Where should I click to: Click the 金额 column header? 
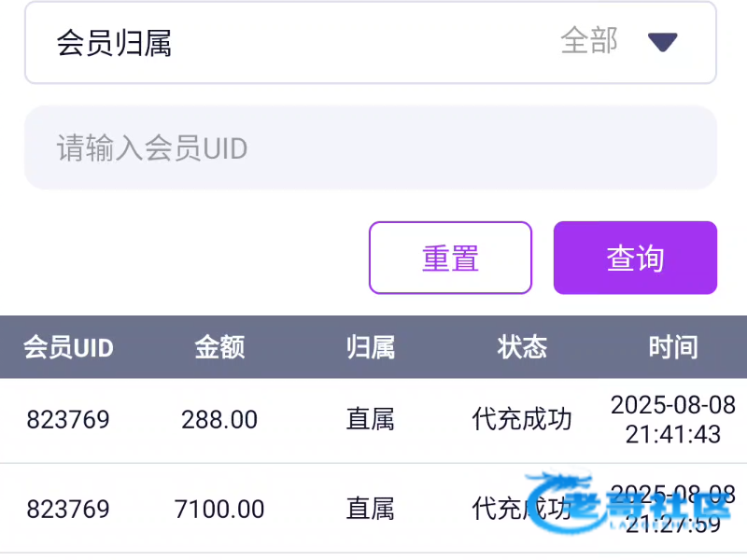(x=219, y=348)
